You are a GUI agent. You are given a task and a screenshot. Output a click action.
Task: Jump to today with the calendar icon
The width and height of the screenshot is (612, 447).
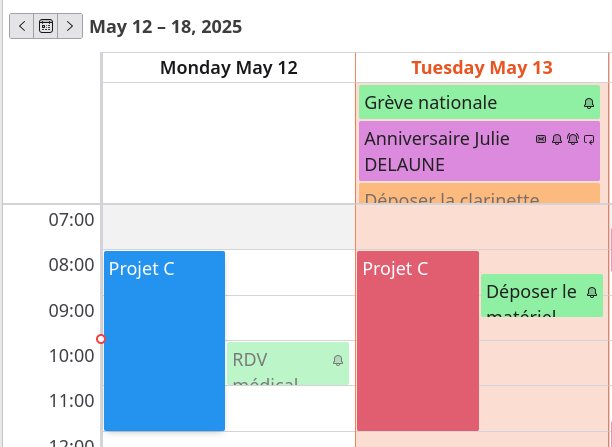[x=46, y=26]
